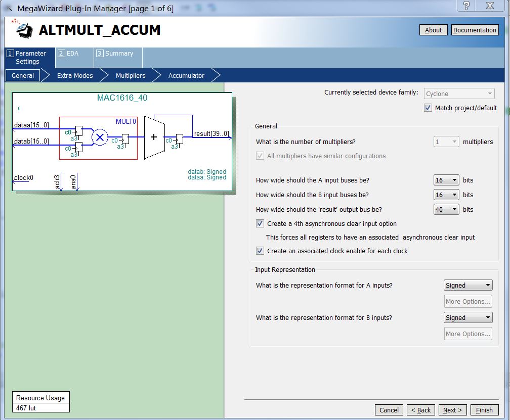Click the Next button
510x420 pixels.
click(x=453, y=410)
